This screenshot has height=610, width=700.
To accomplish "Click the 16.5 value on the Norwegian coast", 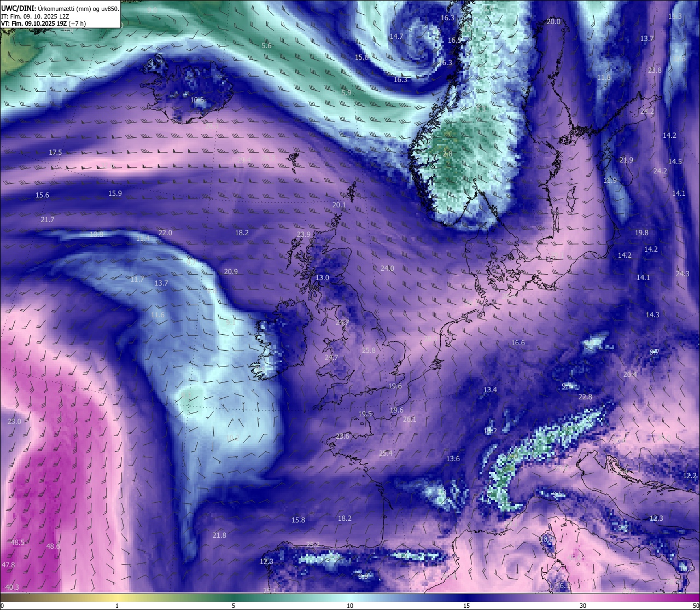I will pos(455,40).
